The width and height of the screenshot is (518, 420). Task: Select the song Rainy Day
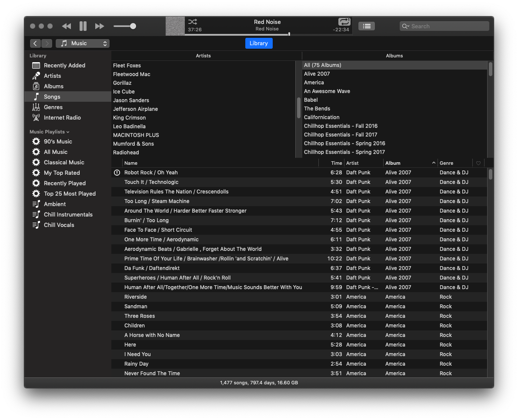click(x=299, y=364)
